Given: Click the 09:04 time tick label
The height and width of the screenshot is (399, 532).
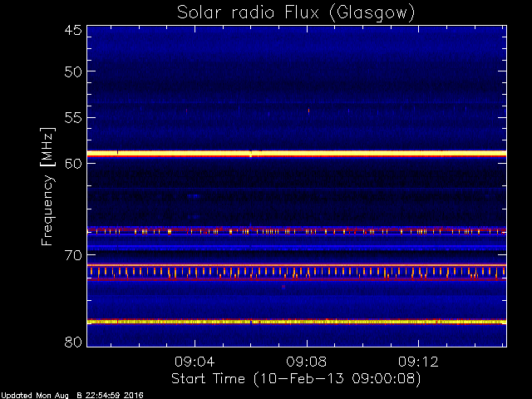Looking at the screenshot, I should pyautogui.click(x=195, y=362).
